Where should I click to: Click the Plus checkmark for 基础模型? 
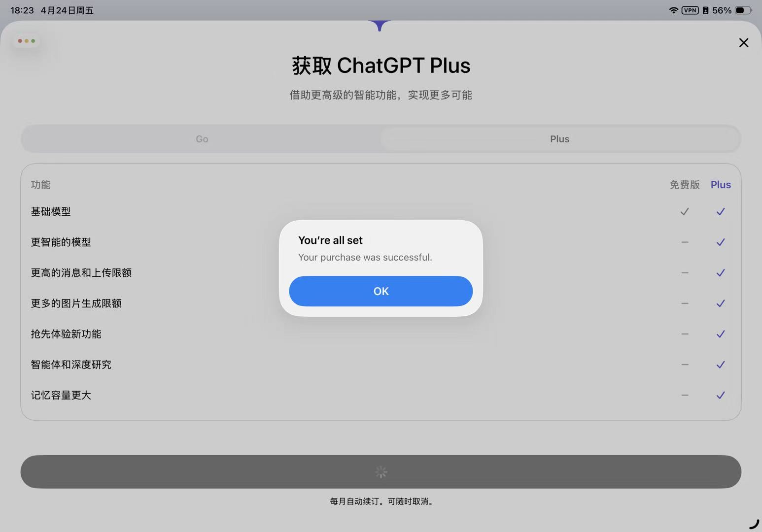point(720,212)
